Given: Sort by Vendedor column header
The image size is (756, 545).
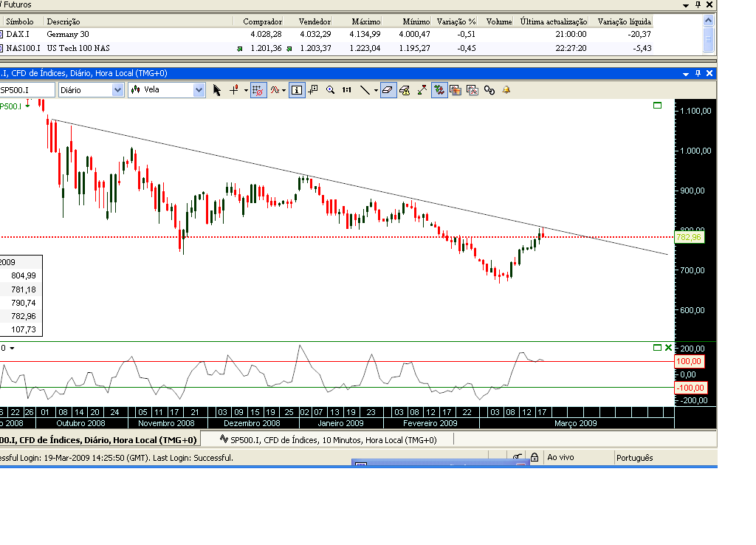Looking at the screenshot, I should (x=315, y=21).
